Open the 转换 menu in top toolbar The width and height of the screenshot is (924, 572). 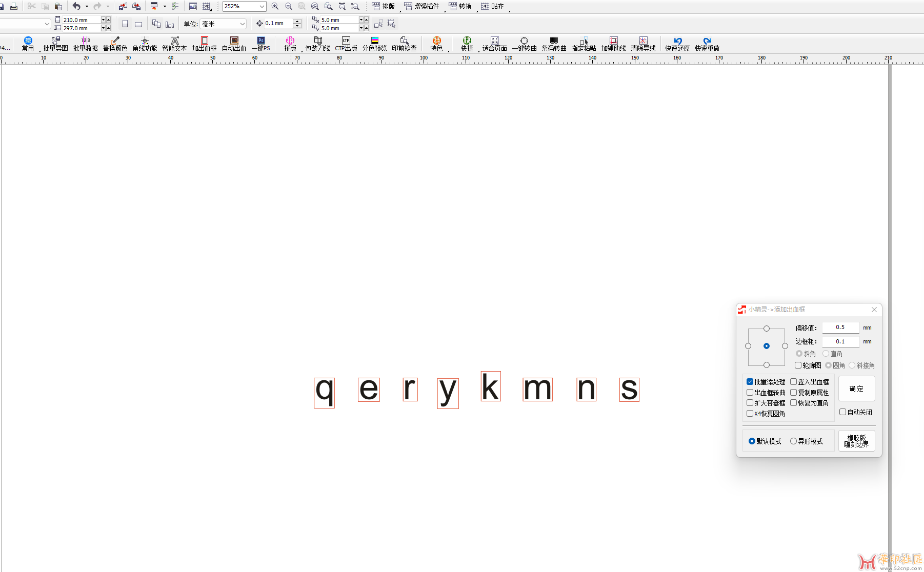460,7
